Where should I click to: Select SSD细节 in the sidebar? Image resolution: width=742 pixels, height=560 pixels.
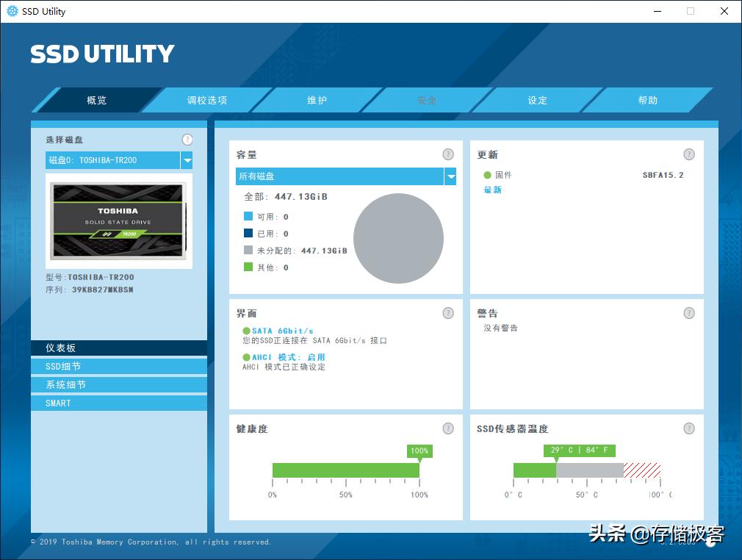(118, 366)
